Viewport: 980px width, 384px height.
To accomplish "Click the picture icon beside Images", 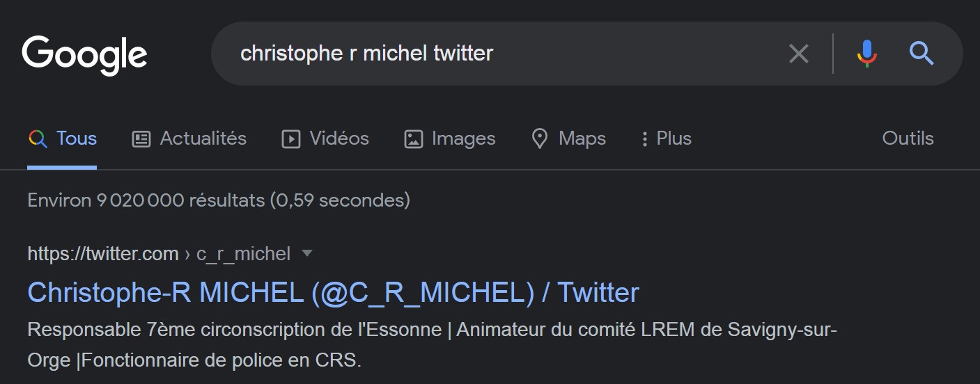I will click(413, 139).
